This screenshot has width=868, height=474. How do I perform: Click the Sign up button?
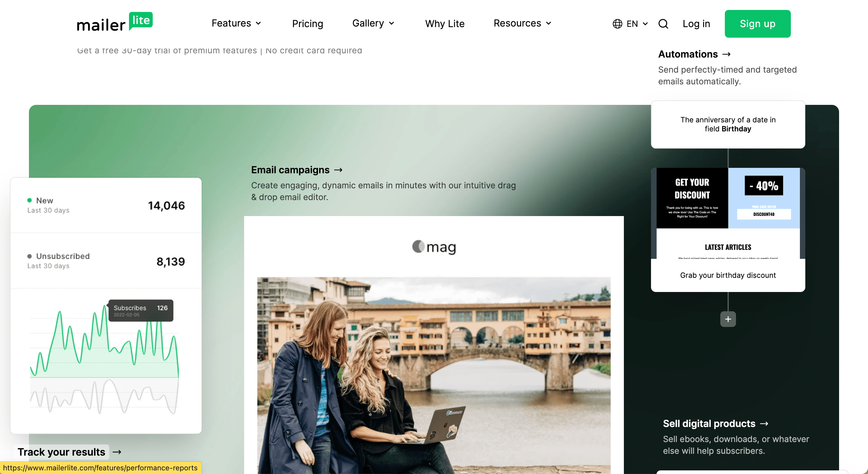[x=758, y=23]
